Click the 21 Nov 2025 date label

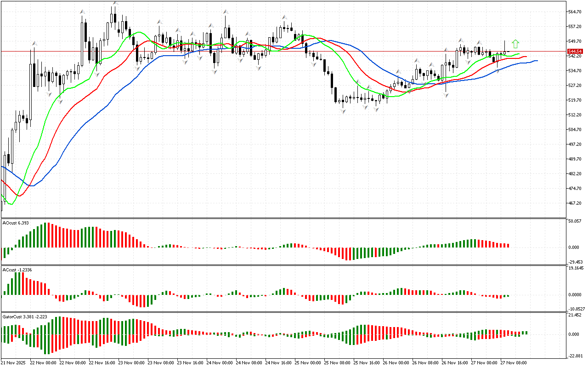coord(14,362)
